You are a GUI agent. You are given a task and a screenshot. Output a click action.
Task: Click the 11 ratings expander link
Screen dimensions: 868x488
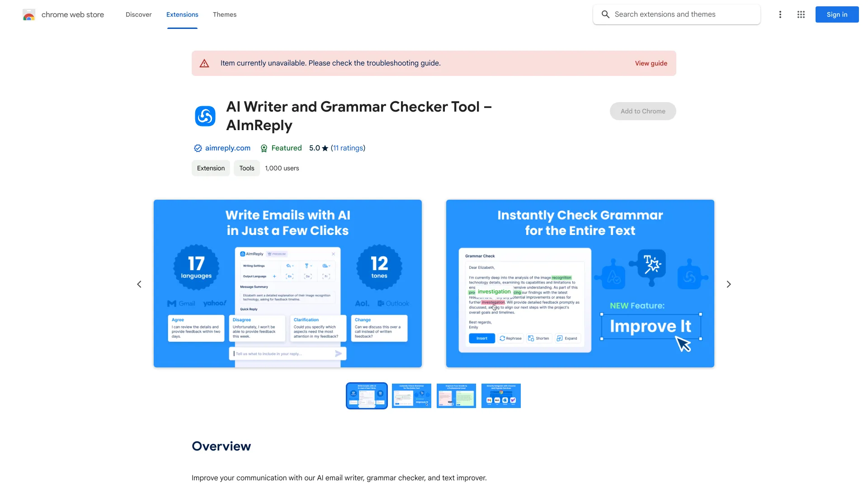coord(348,148)
